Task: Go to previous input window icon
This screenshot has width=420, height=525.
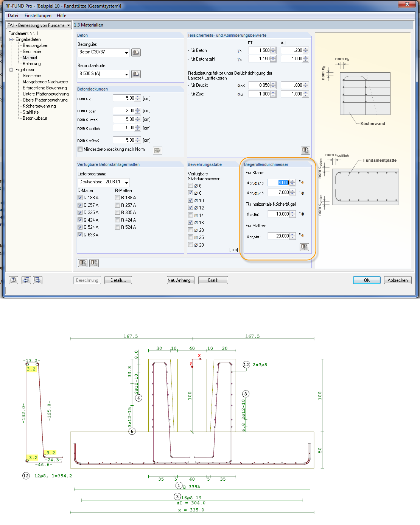Action: click(26, 280)
